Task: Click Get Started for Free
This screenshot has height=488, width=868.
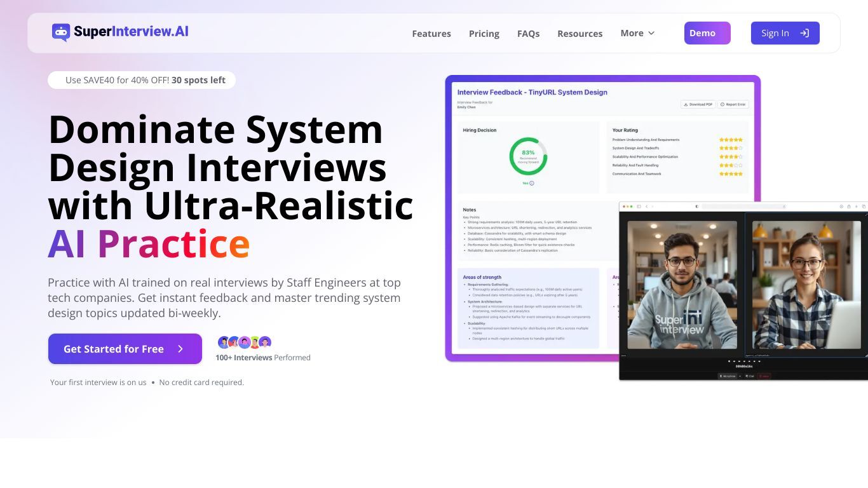Action: (x=125, y=349)
